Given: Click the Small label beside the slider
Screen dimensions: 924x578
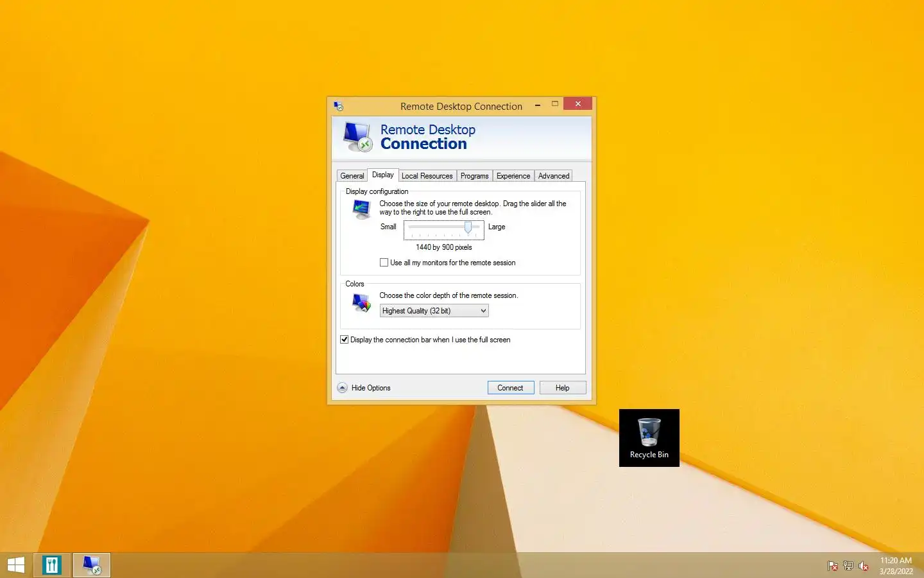Looking at the screenshot, I should pos(388,227).
